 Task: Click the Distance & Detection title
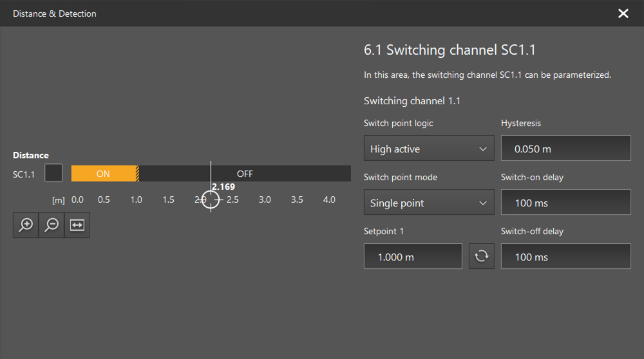pyautogui.click(x=55, y=14)
